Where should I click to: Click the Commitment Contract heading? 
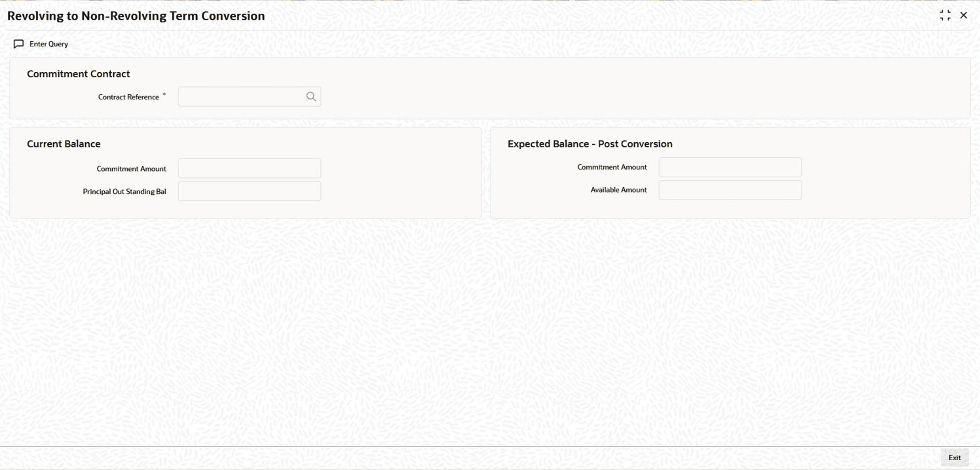(x=79, y=74)
